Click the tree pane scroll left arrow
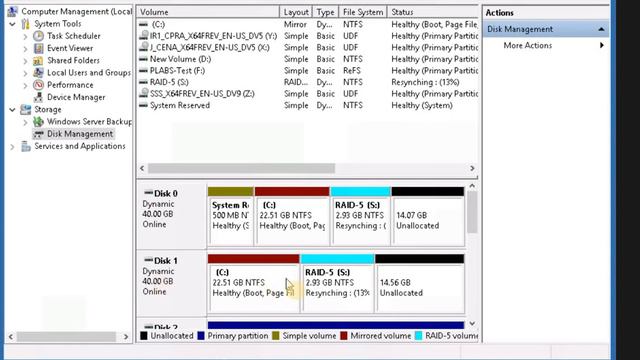This screenshot has width=640, height=360. click(x=11, y=337)
